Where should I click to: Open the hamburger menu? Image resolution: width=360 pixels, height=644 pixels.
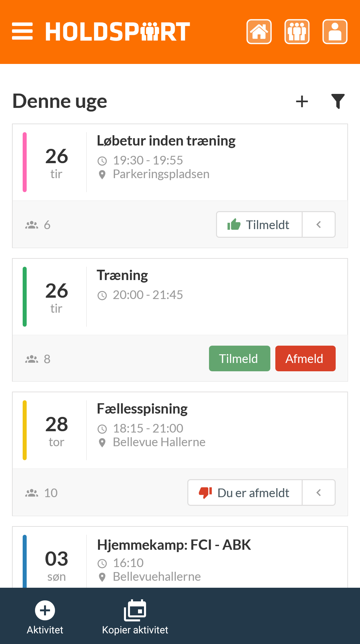tap(22, 32)
